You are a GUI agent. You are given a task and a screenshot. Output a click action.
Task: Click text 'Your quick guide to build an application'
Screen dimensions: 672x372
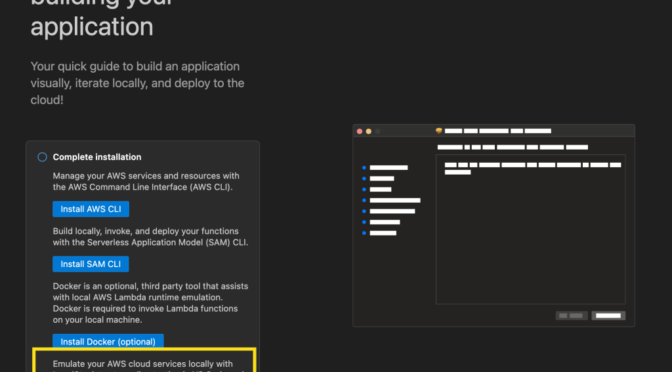pos(135,66)
